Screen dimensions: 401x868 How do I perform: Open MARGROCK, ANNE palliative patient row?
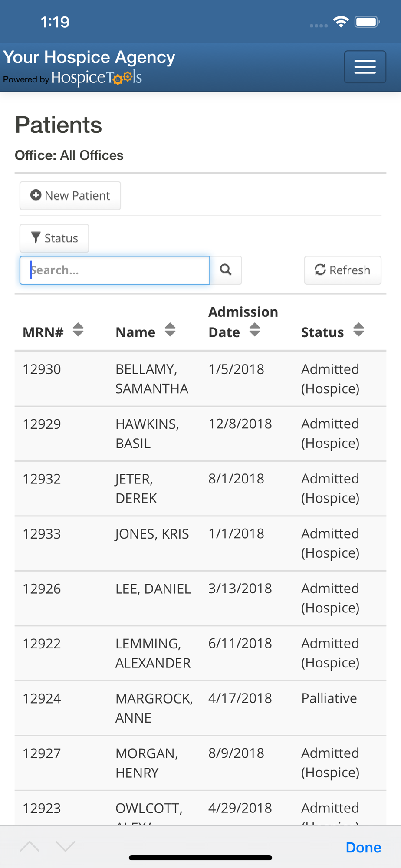pos(200,708)
